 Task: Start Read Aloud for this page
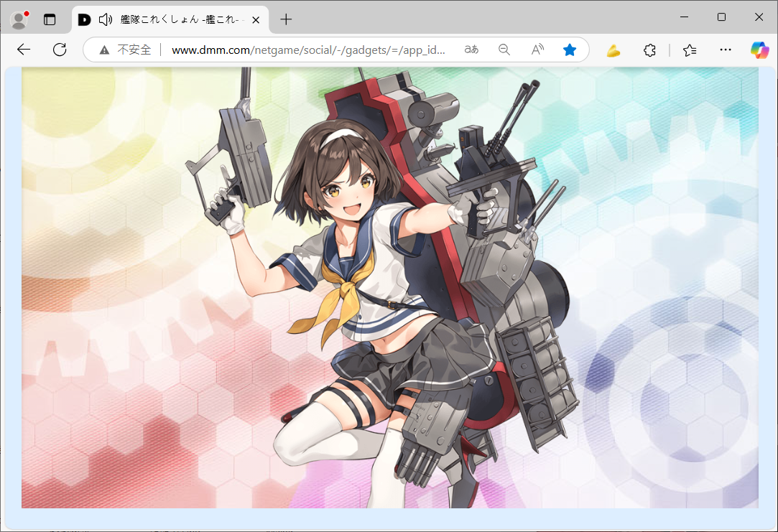(537, 50)
